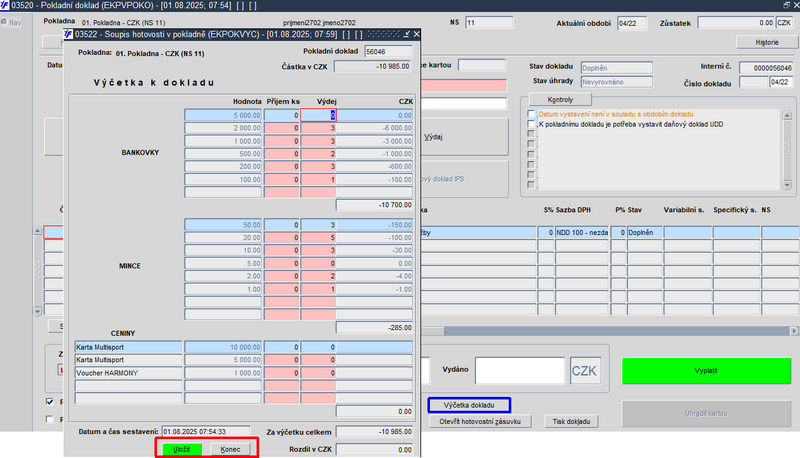The image size is (800, 458).
Task: Click the green Vyplatit button
Action: [706, 371]
